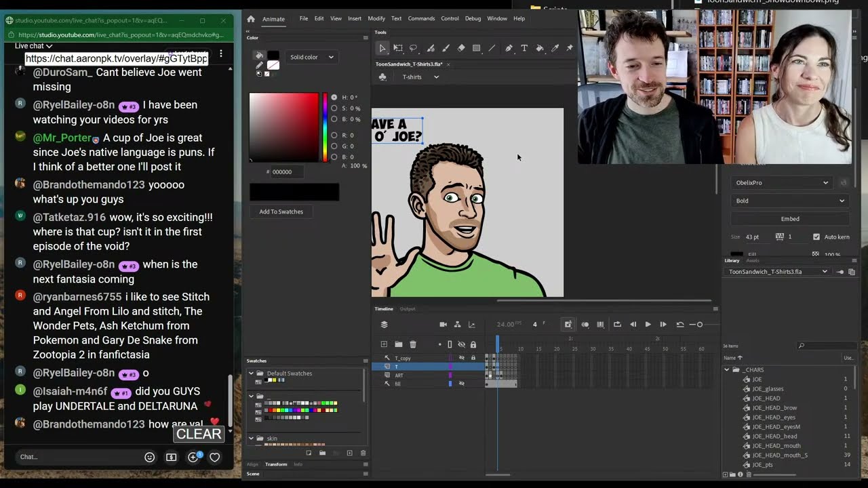Create a new layer in timeline
The height and width of the screenshot is (488, 868).
pos(384,344)
